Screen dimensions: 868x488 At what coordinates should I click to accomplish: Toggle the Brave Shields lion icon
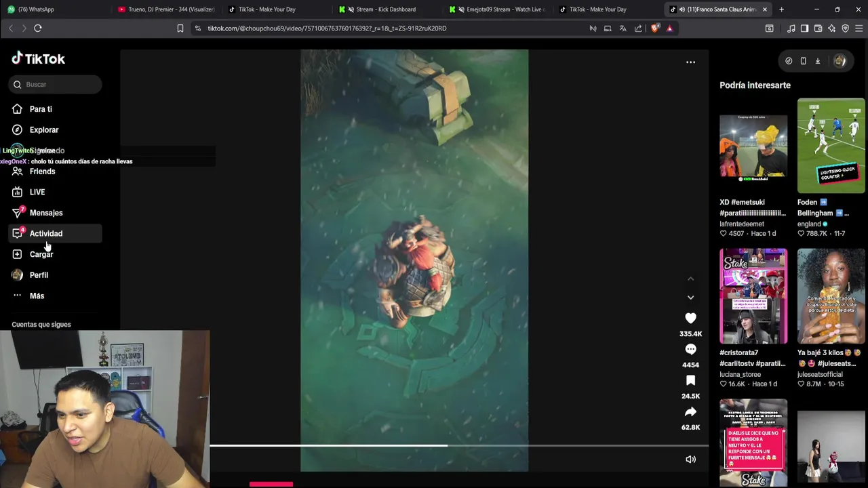[654, 28]
